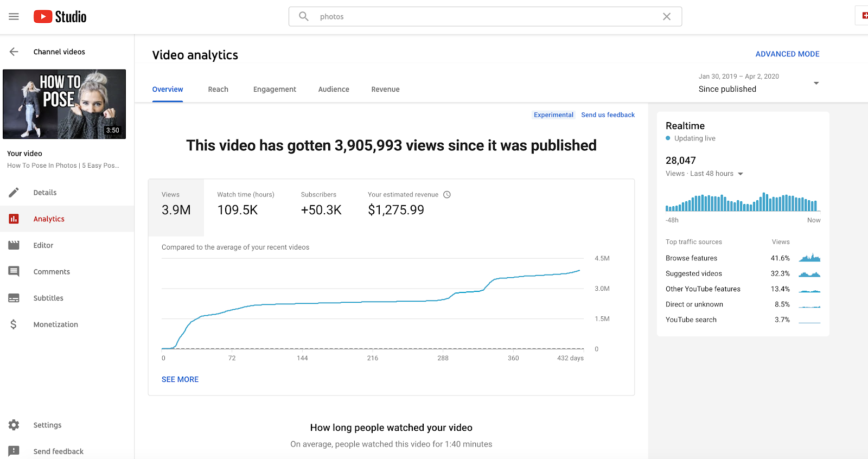Select the Audience tab
Image resolution: width=868 pixels, height=459 pixels.
(x=334, y=90)
